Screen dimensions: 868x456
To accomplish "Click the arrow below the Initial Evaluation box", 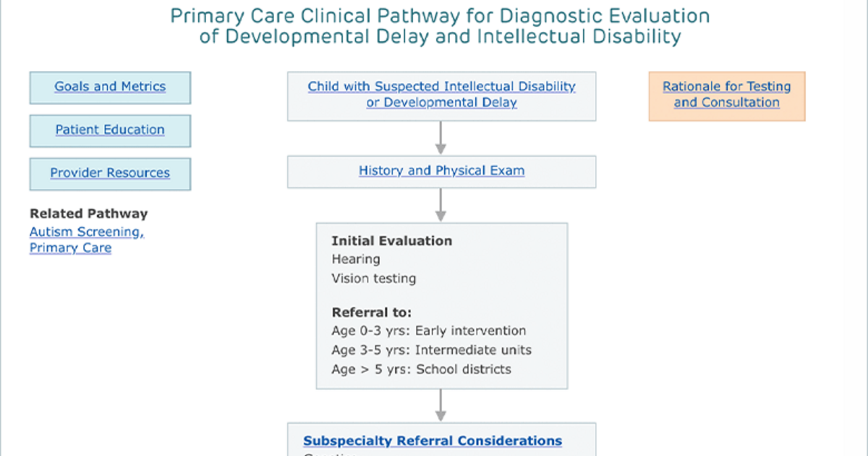I will (441, 406).
